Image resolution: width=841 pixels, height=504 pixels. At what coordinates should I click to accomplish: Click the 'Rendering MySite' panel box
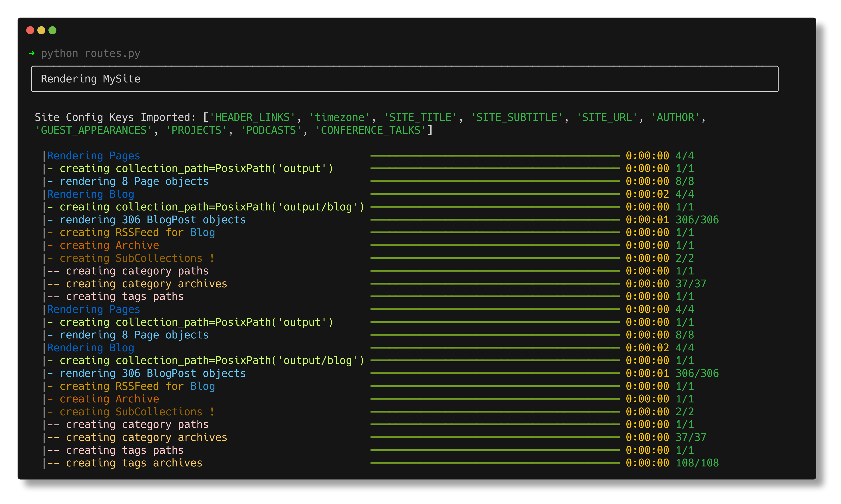coord(405,79)
